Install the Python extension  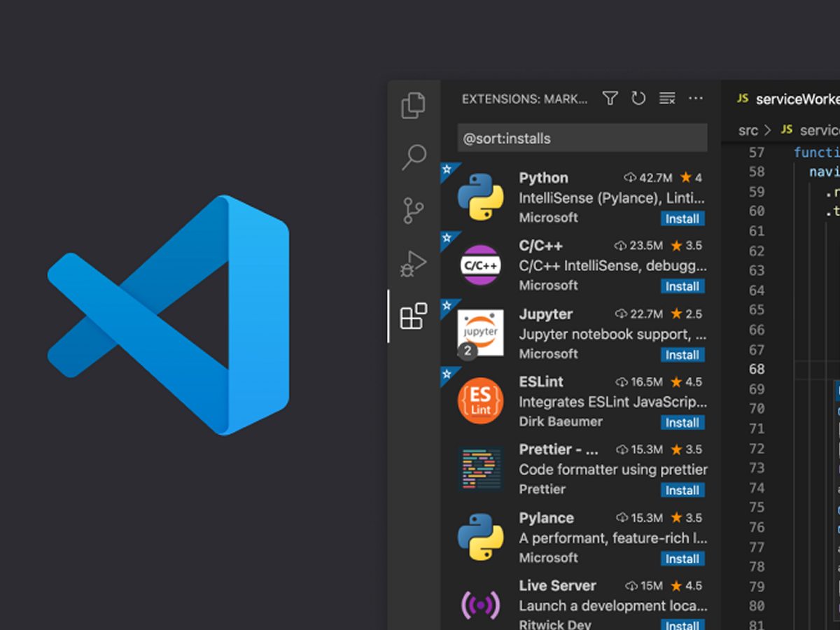pos(682,219)
